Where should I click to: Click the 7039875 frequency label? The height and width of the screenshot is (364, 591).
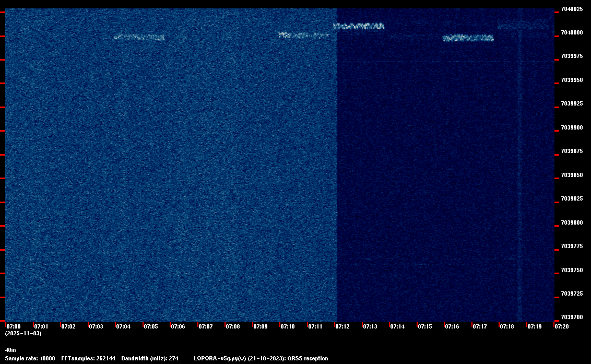coord(572,151)
